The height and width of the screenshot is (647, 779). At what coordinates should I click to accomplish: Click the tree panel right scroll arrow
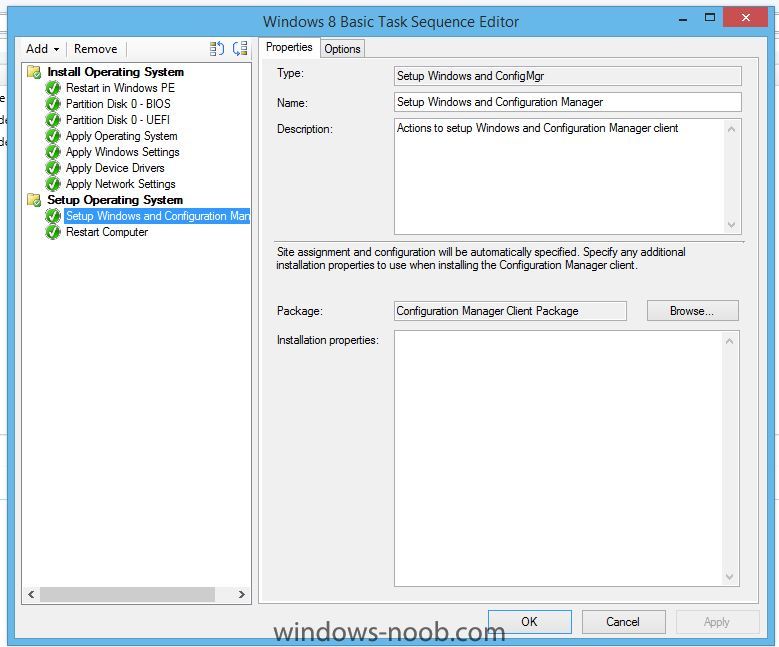tap(241, 594)
